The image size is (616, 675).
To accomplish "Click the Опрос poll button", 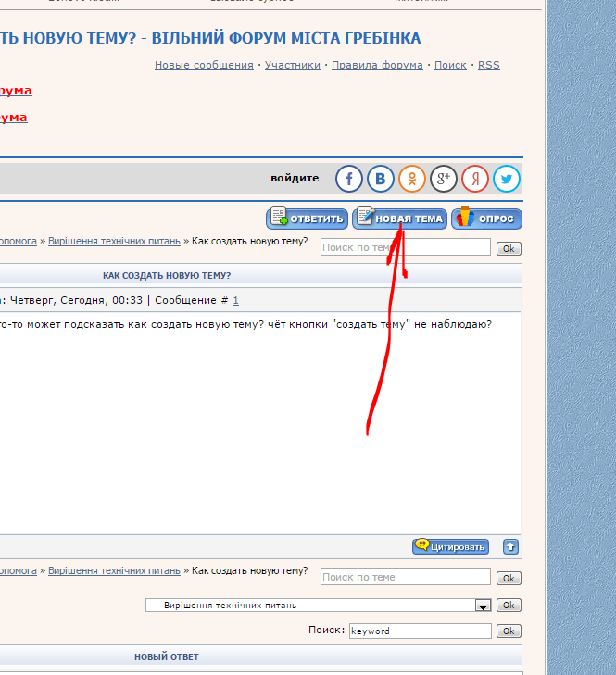I will click(x=487, y=219).
